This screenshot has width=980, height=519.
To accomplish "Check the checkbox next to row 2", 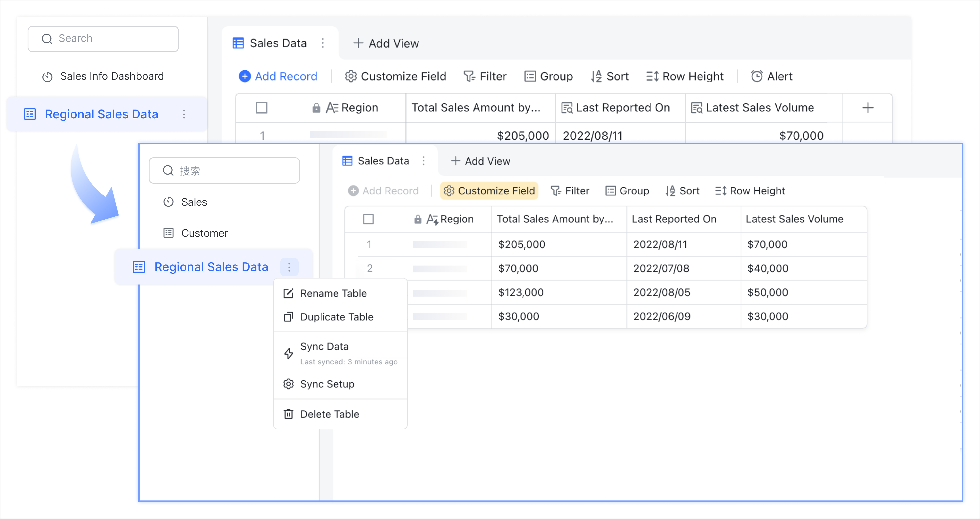I will point(368,268).
